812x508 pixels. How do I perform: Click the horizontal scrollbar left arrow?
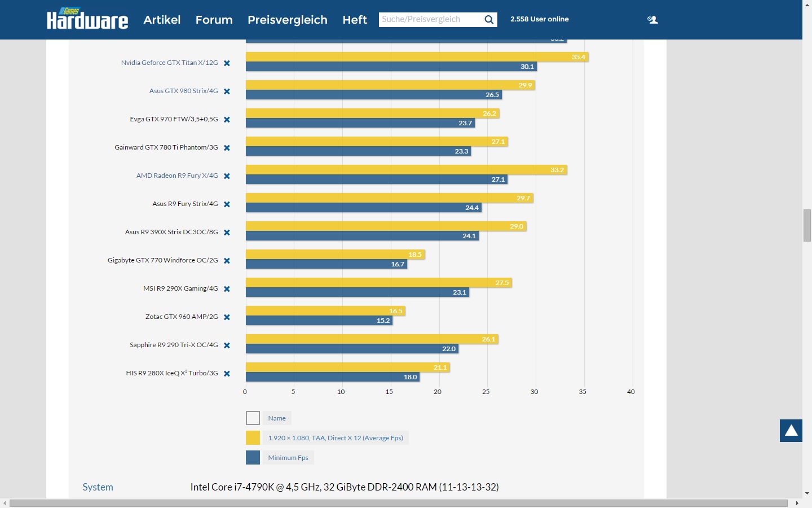[5, 503]
